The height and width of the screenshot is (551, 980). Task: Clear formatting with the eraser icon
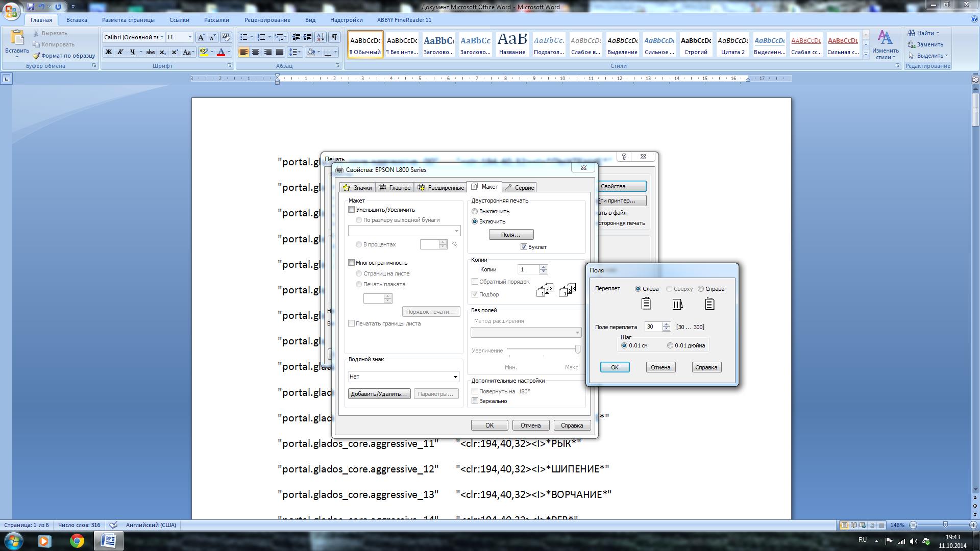[x=226, y=37]
